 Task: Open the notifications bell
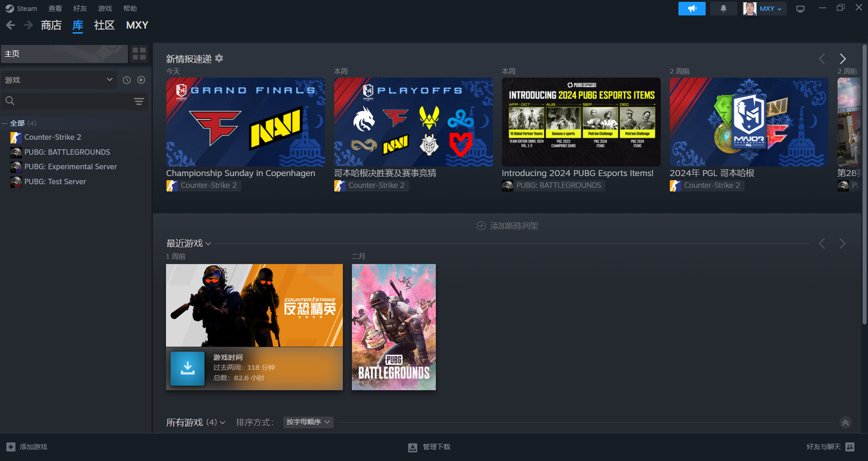pyautogui.click(x=723, y=9)
